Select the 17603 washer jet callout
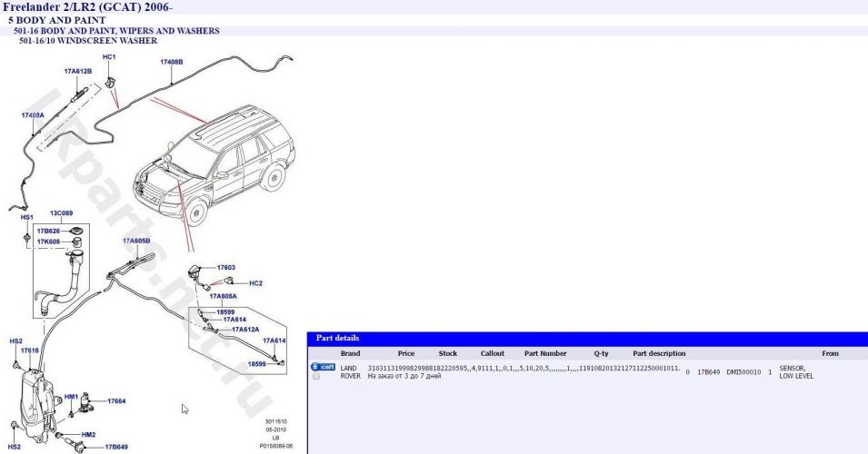Screen dimensions: 868x454 click(x=225, y=268)
